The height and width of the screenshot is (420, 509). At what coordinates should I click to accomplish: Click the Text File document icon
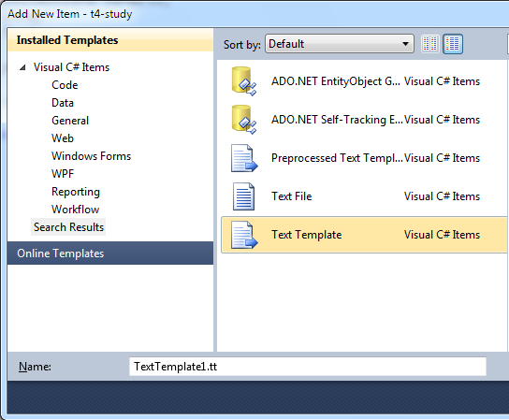[x=243, y=196]
